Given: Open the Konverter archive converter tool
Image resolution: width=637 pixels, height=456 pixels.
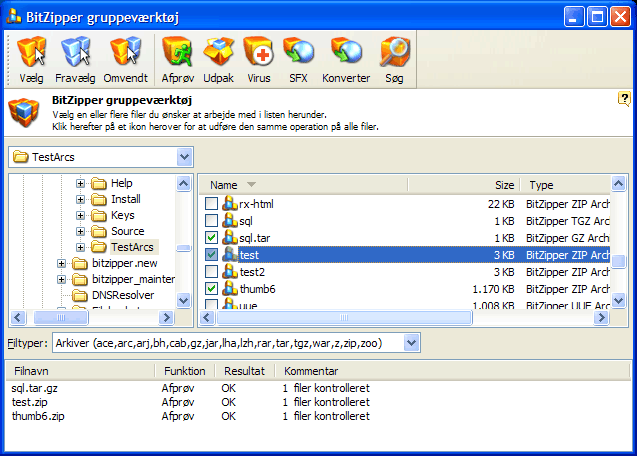Looking at the screenshot, I should [x=346, y=52].
